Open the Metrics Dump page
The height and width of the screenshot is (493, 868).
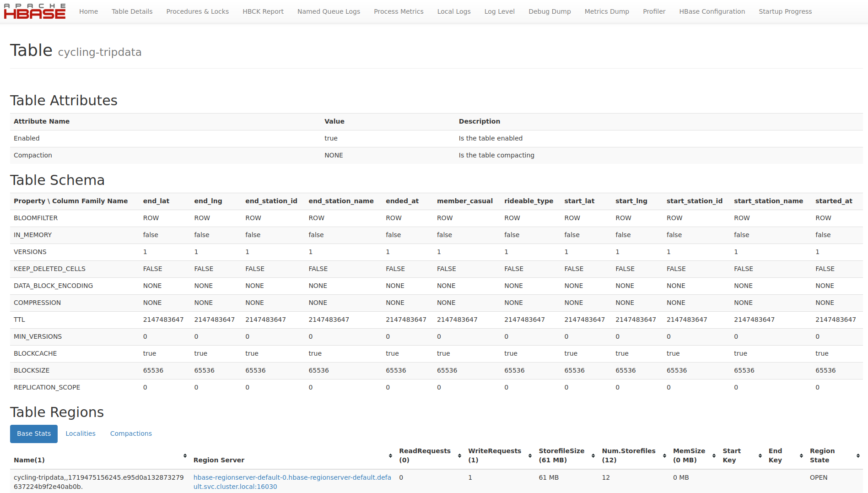[606, 11]
